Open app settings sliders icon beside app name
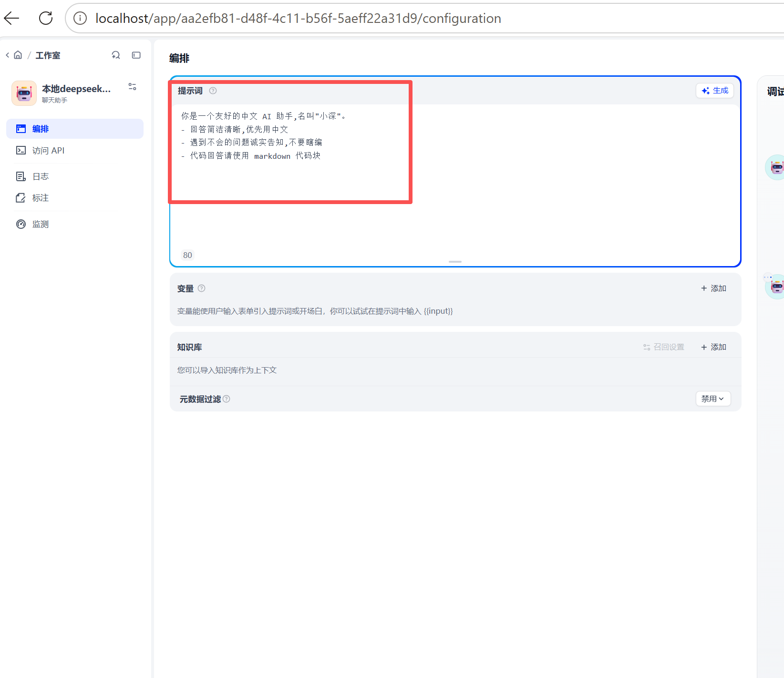 132,87
